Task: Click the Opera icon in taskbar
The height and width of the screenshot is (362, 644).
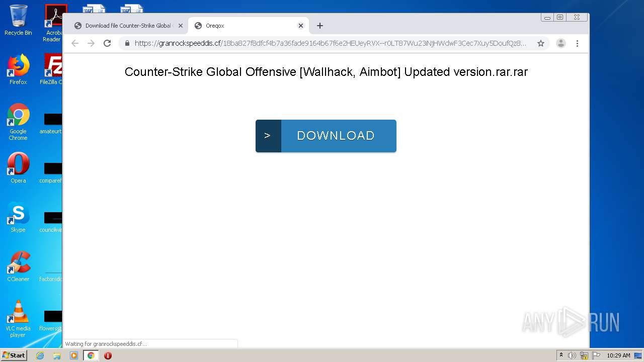Action: [x=108, y=355]
